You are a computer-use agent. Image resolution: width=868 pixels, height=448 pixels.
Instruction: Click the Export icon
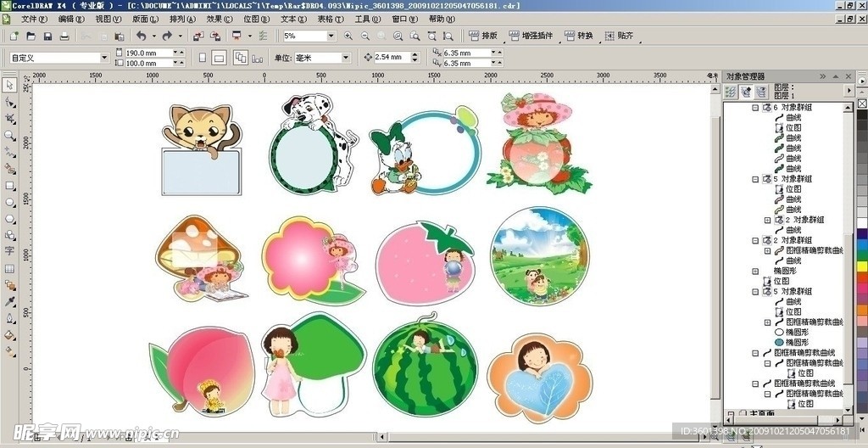point(215,36)
